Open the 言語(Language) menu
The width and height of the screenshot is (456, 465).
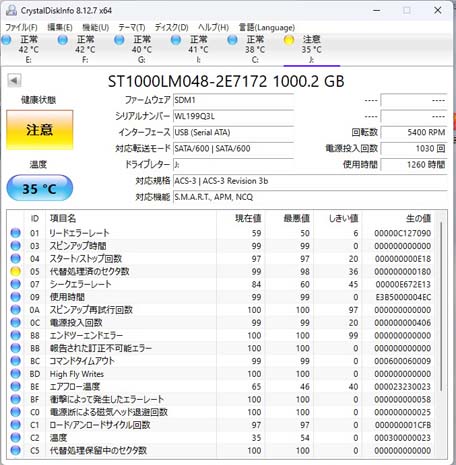(x=267, y=27)
